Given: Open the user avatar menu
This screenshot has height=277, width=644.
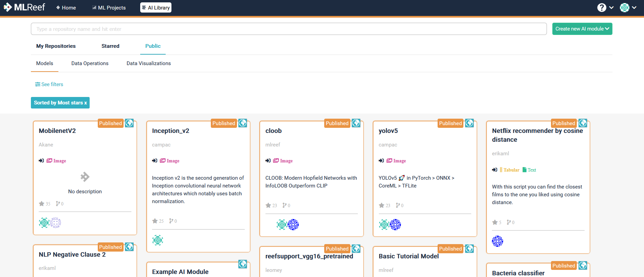Looking at the screenshot, I should click(628, 7).
